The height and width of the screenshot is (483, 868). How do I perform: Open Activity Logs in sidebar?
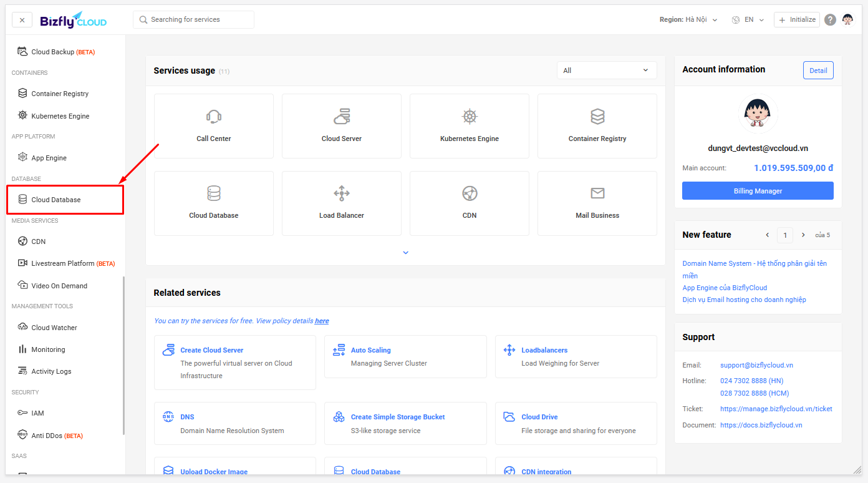(x=51, y=371)
